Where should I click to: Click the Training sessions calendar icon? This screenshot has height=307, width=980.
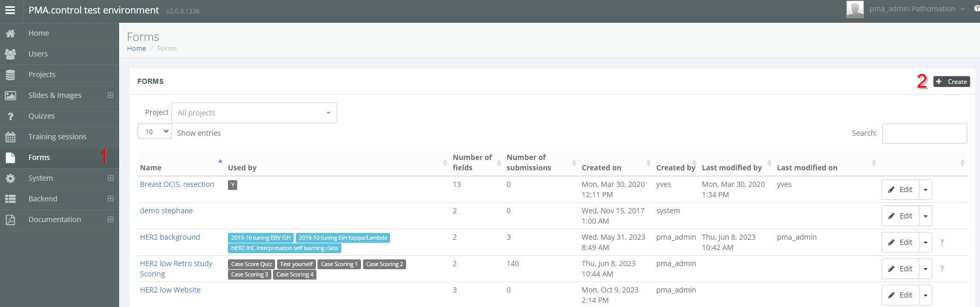(10, 137)
